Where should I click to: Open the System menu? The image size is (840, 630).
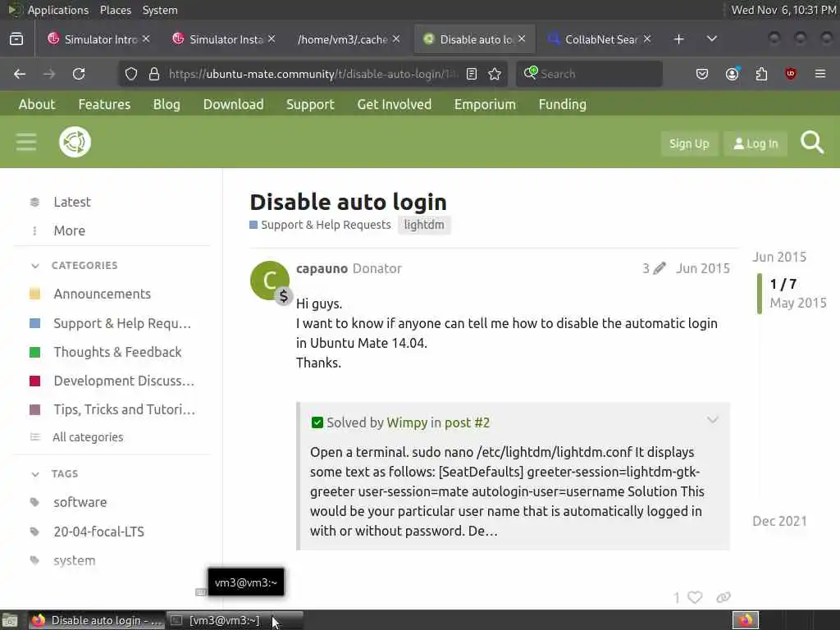[x=160, y=10]
